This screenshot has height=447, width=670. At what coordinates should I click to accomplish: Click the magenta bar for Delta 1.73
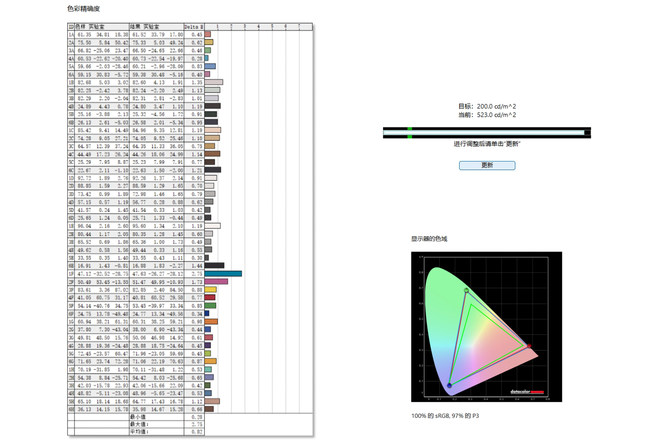[216, 282]
